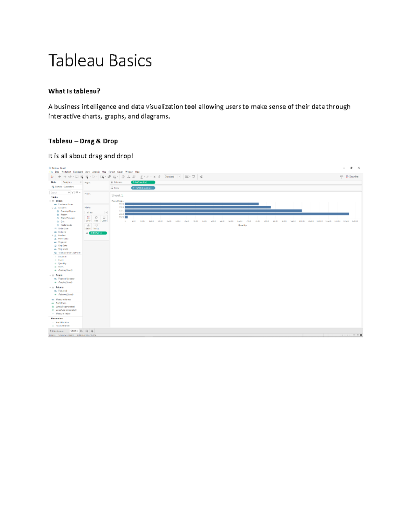Click the Label icon in the Marks card

tap(104, 218)
